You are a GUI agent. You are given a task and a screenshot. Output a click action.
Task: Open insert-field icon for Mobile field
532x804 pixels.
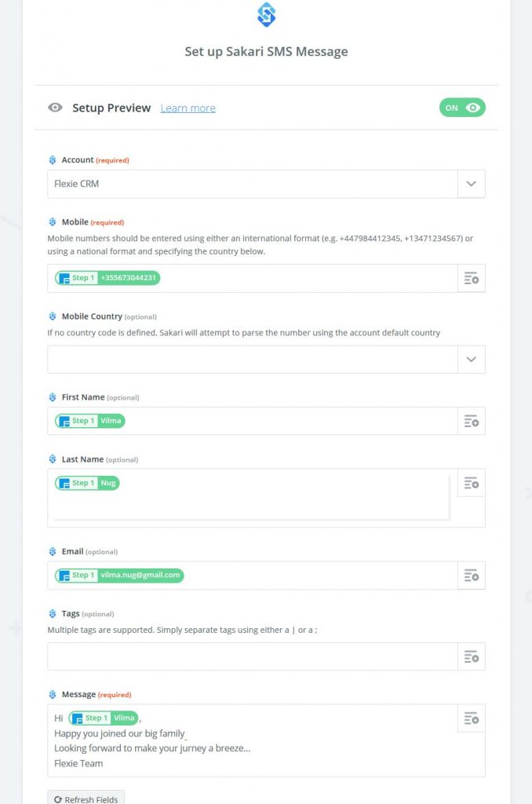pyautogui.click(x=471, y=279)
